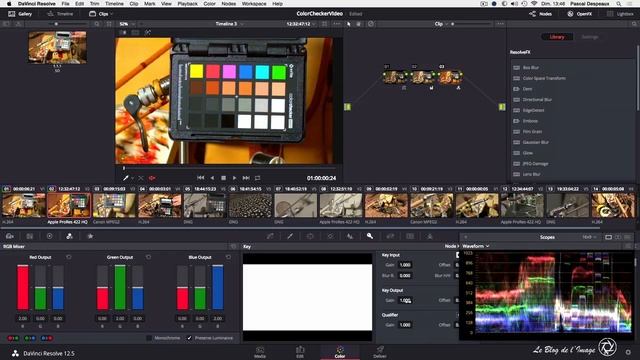Switch to the OpenFX Library tab

(x=557, y=37)
